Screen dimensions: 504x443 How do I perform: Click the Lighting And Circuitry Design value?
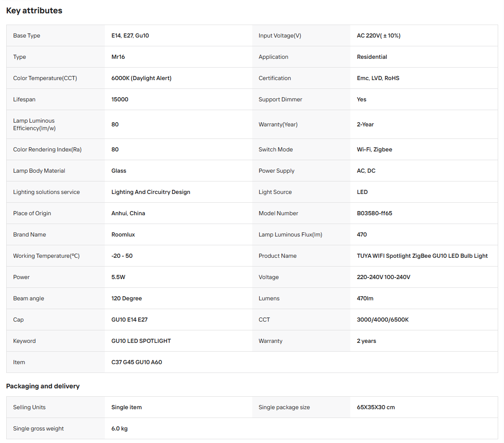tap(151, 192)
